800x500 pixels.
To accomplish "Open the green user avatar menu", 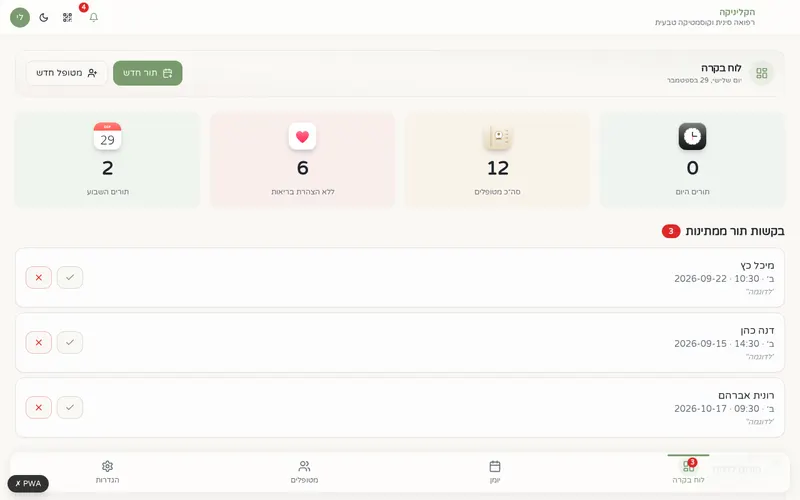I will [x=20, y=17].
